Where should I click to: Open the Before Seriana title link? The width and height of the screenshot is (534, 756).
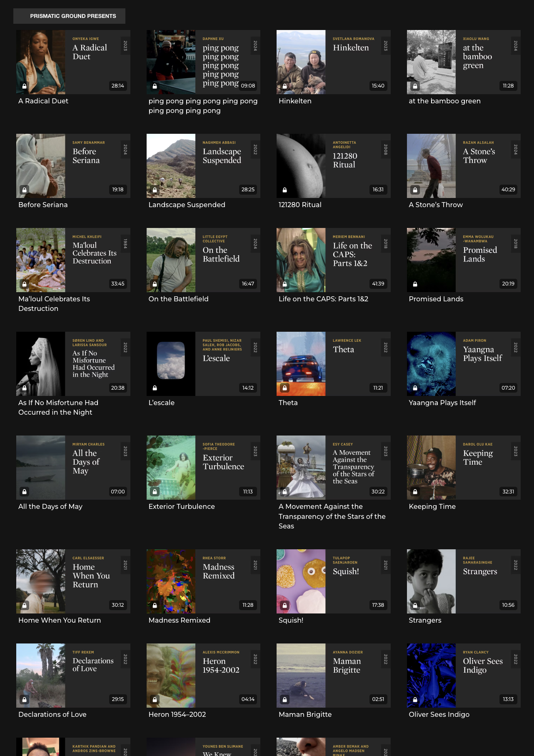point(43,205)
